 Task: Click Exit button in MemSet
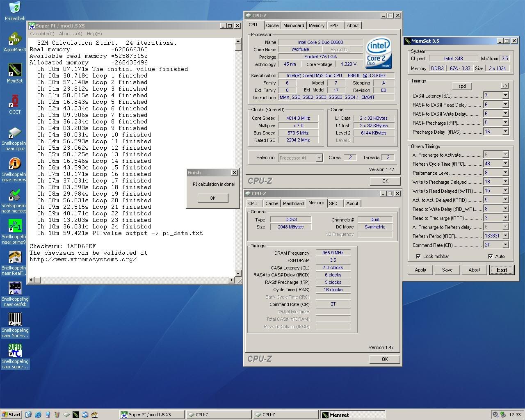click(502, 270)
